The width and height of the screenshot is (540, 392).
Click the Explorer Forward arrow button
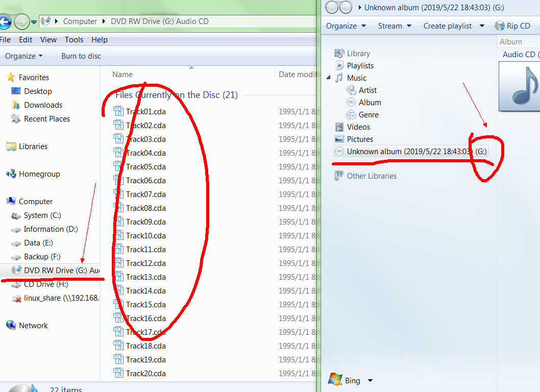[22, 22]
